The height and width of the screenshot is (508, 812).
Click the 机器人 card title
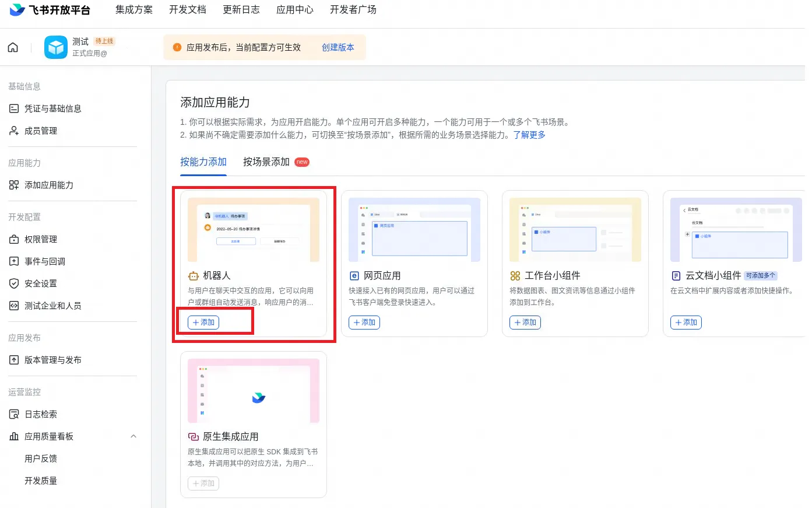pyautogui.click(x=217, y=276)
